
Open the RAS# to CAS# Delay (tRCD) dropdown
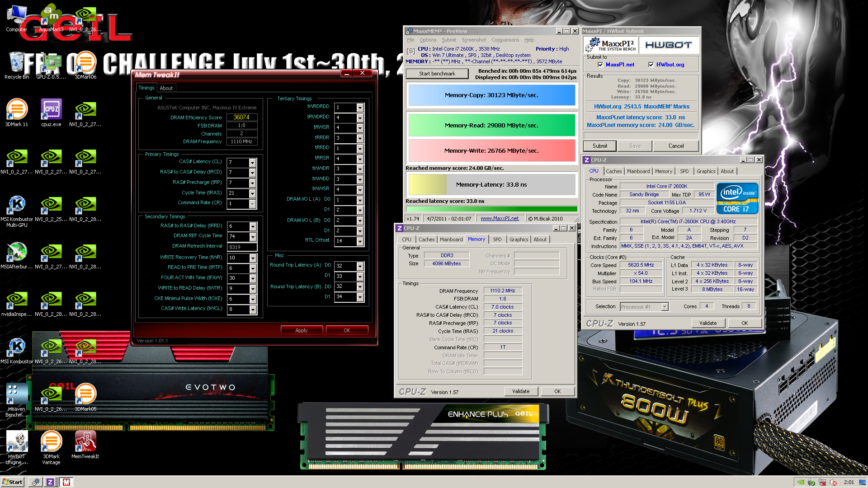tap(253, 173)
